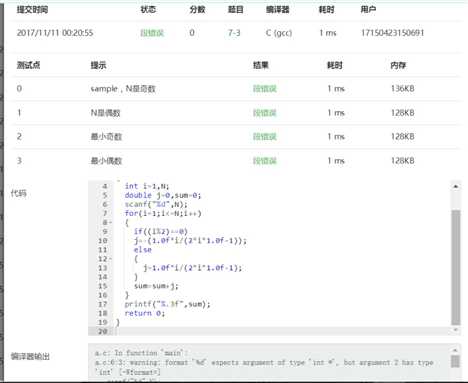Image resolution: width=468 pixels, height=383 pixels.
Task: Click the 136KB memory value
Action: [x=403, y=89]
